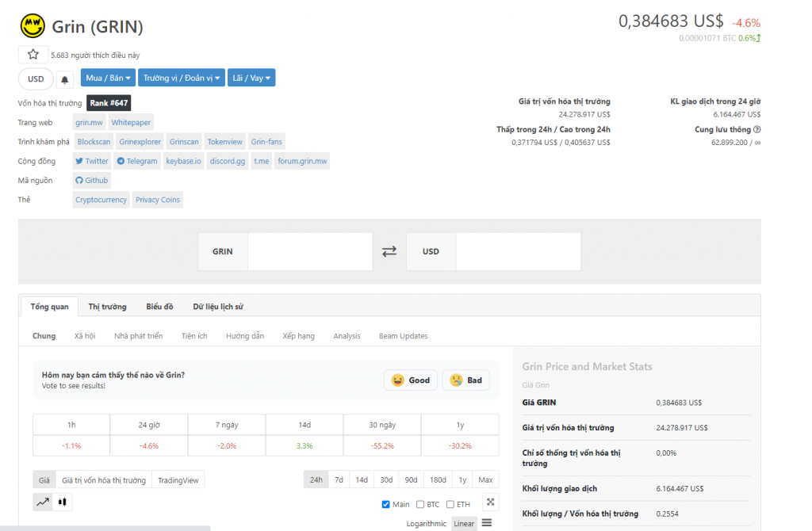Set chart range to 30d
This screenshot has width=812, height=531.
(x=386, y=479)
